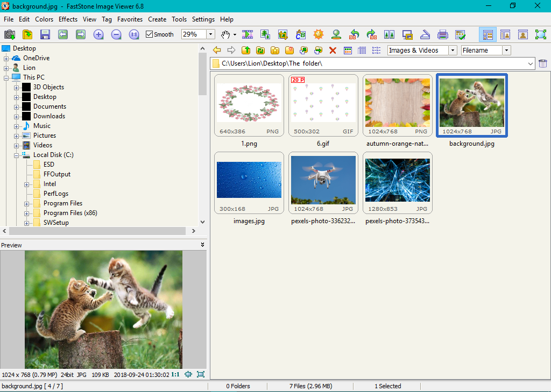Screen dimensions: 551x392
Task: Click the Save As floppy disk icon
Action: [x=45, y=34]
